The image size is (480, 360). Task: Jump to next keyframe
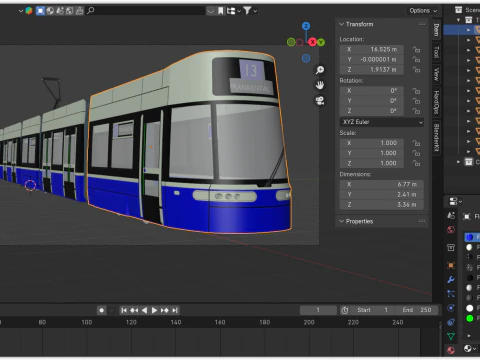pos(165,310)
